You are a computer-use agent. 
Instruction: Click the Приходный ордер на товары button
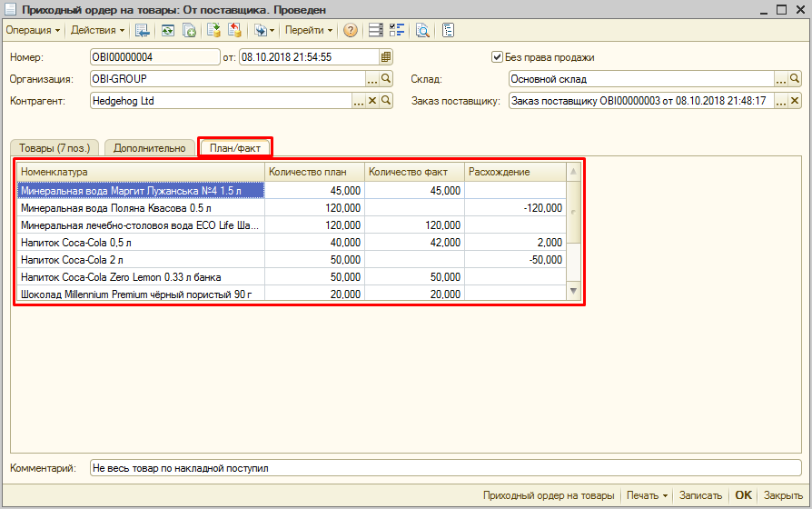point(549,495)
